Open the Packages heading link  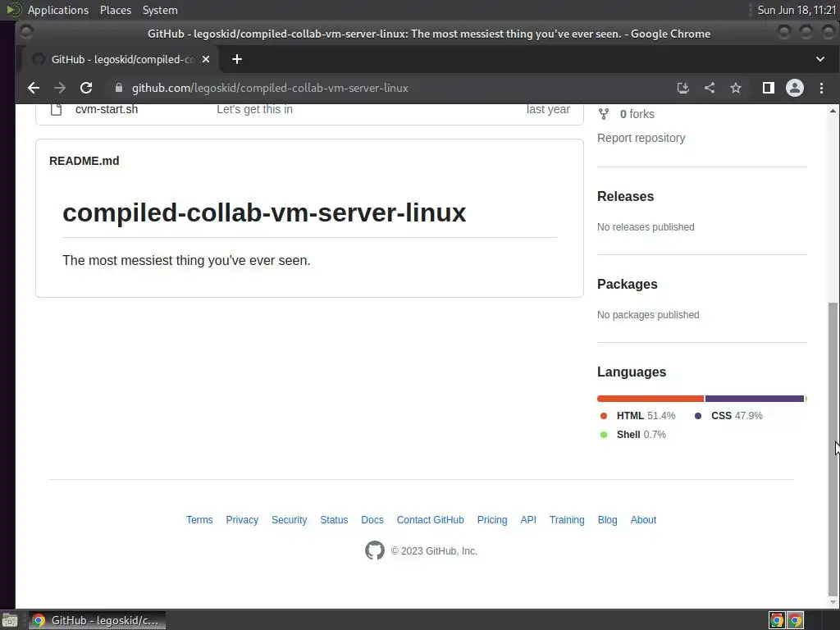pos(627,285)
